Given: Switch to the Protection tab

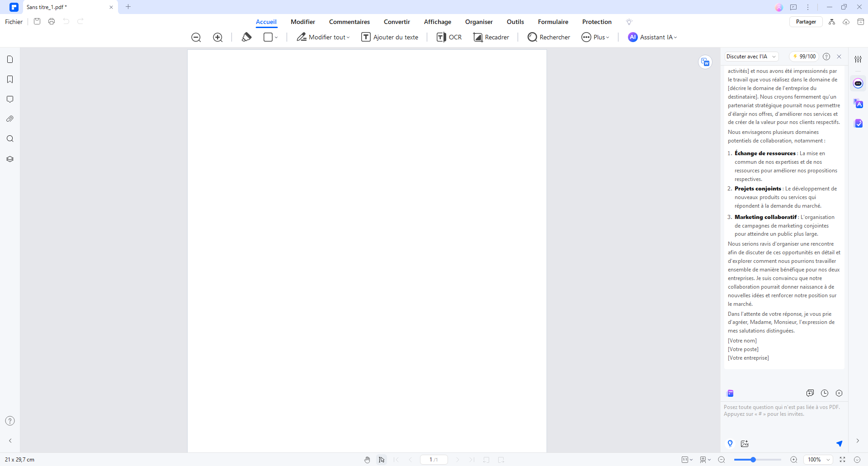Looking at the screenshot, I should pos(597,22).
